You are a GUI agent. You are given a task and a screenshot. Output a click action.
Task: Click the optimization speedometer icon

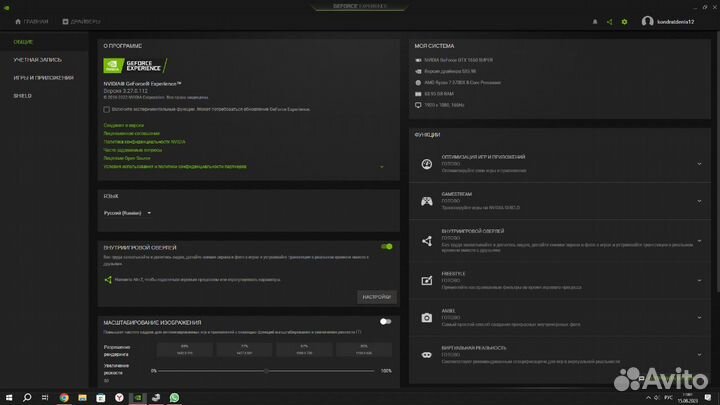[427, 164]
